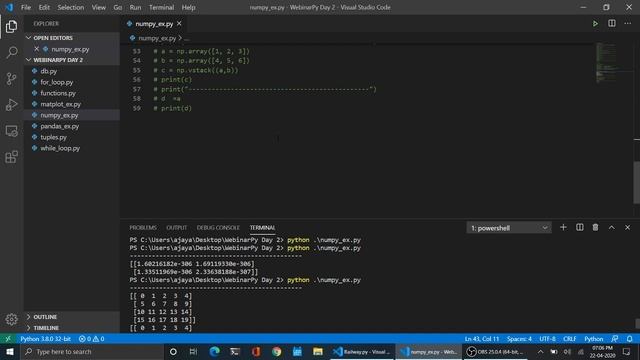Maximize the terminal panel size
The width and height of the screenshot is (640, 360).
point(611,227)
